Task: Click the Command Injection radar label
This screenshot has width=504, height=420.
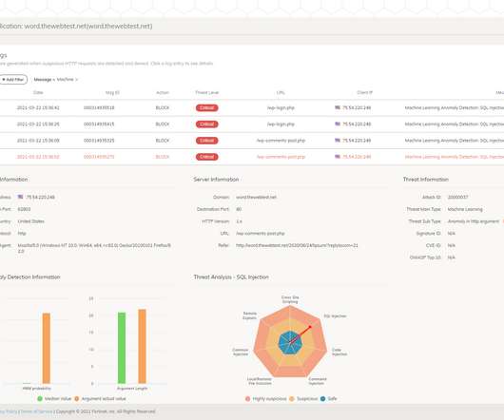Action: [x=318, y=381]
